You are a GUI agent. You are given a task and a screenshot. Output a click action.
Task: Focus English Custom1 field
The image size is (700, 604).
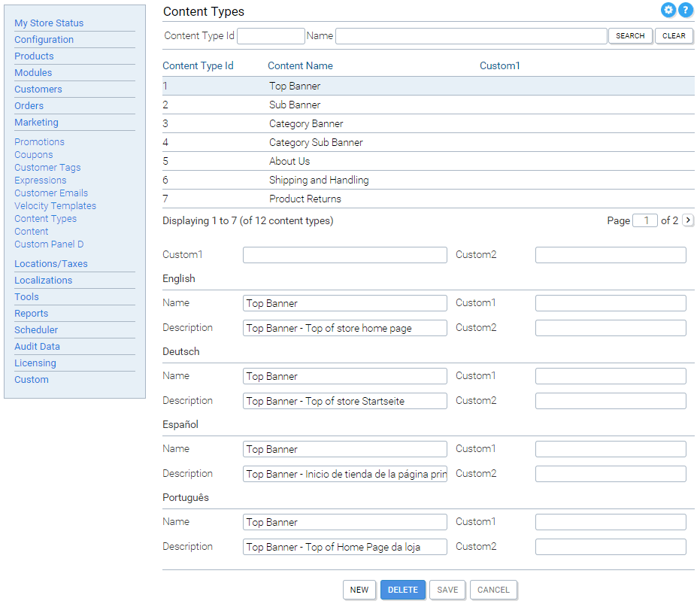(x=611, y=303)
